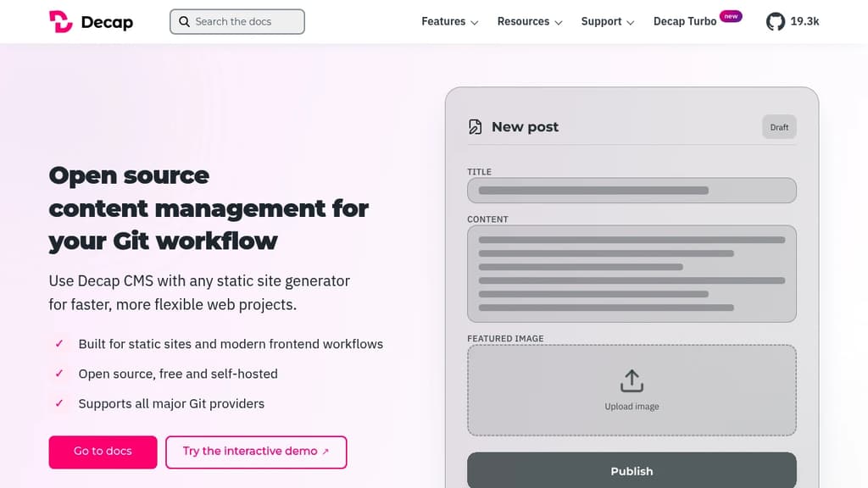Click Supports all major Git providers text

pyautogui.click(x=171, y=404)
